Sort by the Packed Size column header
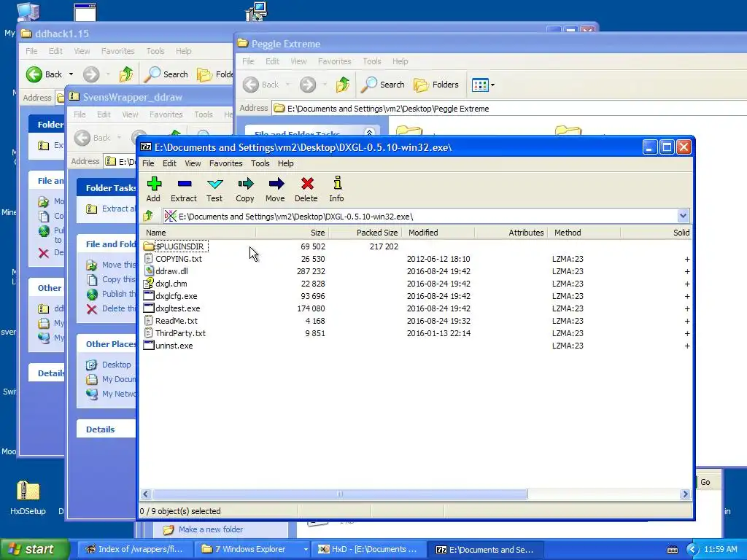The image size is (747, 560). click(x=365, y=233)
